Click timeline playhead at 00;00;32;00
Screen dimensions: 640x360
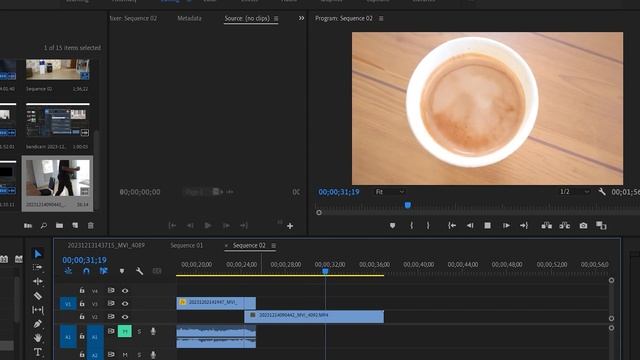point(325,271)
